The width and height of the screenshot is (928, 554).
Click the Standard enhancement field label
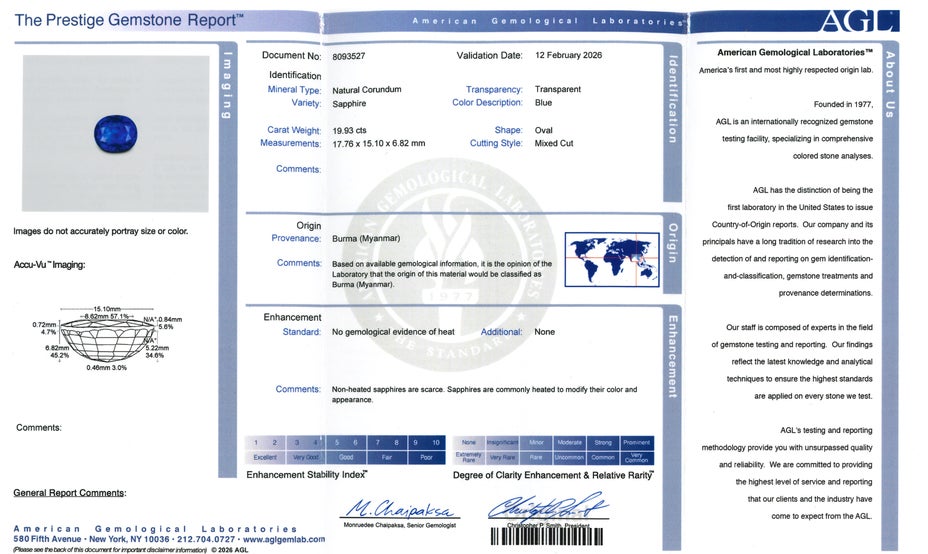(x=301, y=332)
